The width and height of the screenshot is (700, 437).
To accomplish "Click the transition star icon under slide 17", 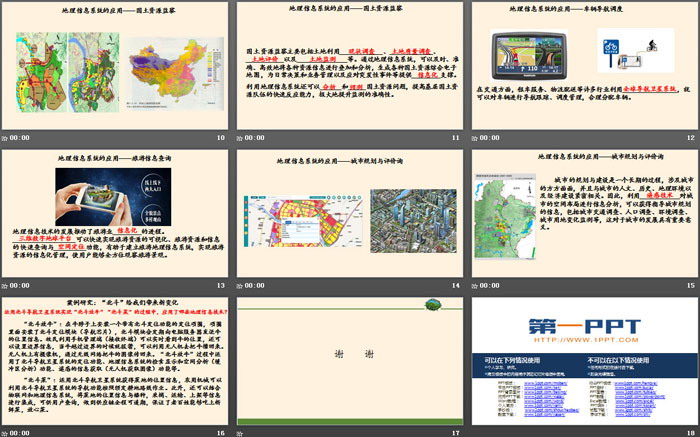I will coord(240,432).
